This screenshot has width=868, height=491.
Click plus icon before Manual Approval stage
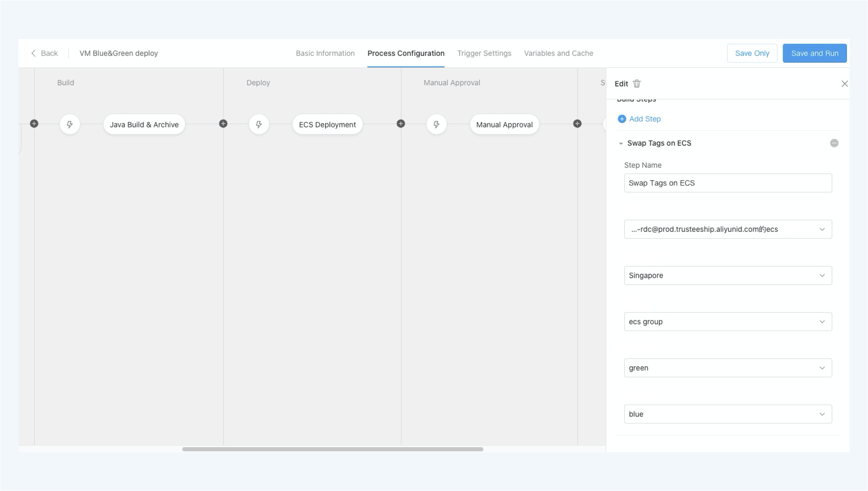(x=400, y=124)
